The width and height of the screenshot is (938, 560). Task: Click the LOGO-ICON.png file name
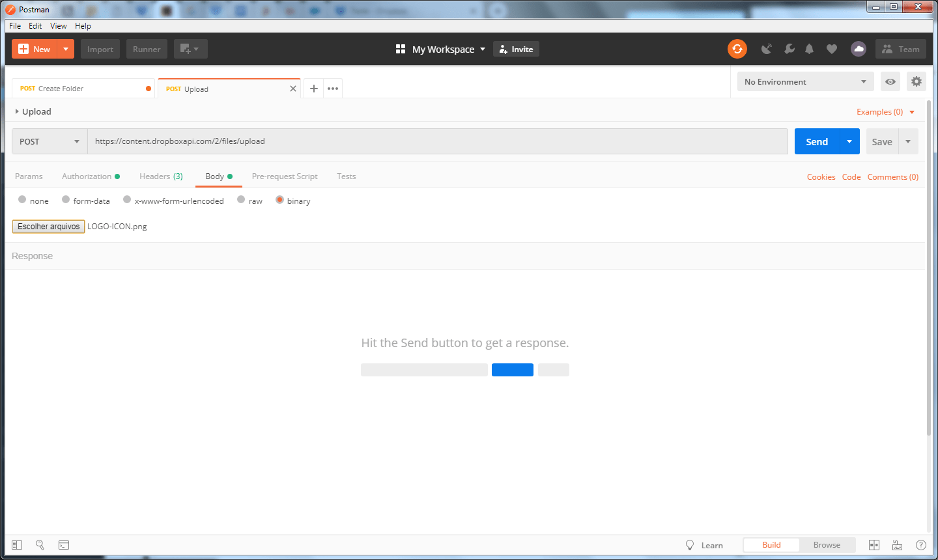click(x=117, y=227)
